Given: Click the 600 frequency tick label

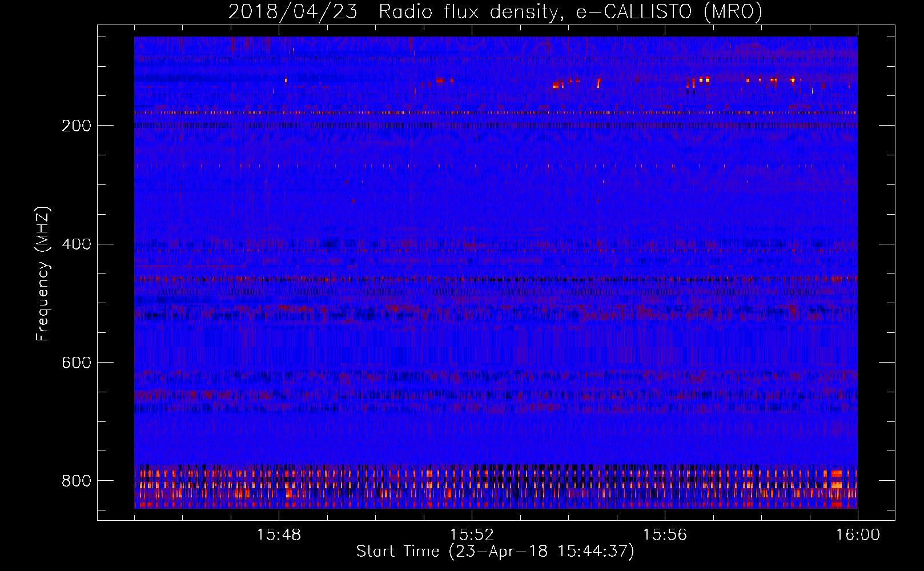Looking at the screenshot, I should pyautogui.click(x=77, y=363).
